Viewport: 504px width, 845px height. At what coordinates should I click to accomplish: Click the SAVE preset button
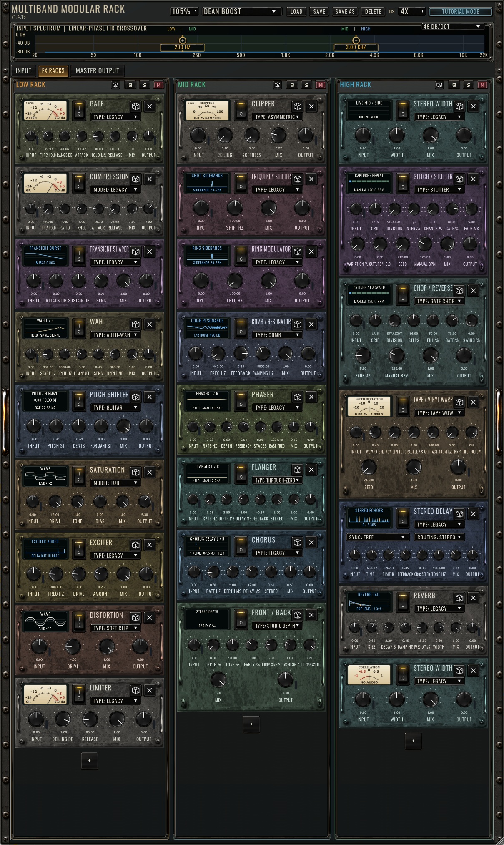point(319,11)
